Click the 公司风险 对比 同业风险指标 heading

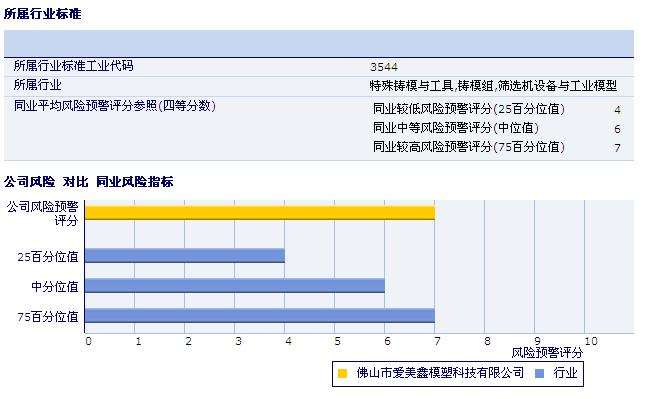click(x=89, y=182)
